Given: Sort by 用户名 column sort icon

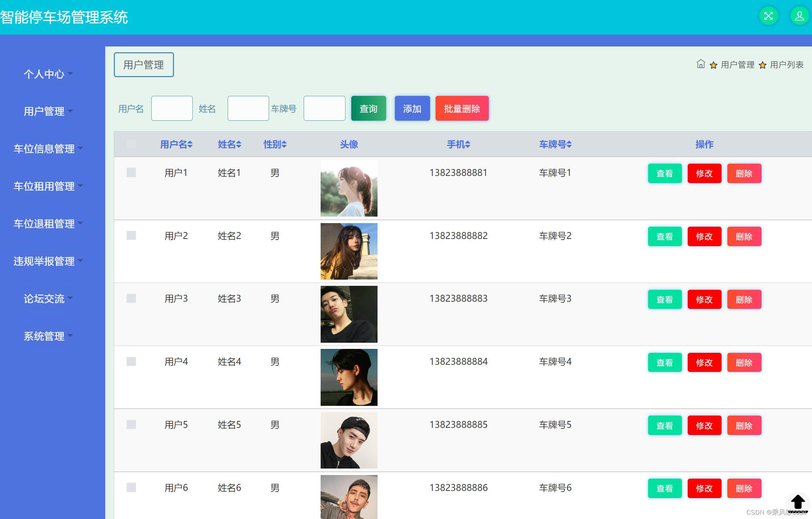Looking at the screenshot, I should [190, 145].
